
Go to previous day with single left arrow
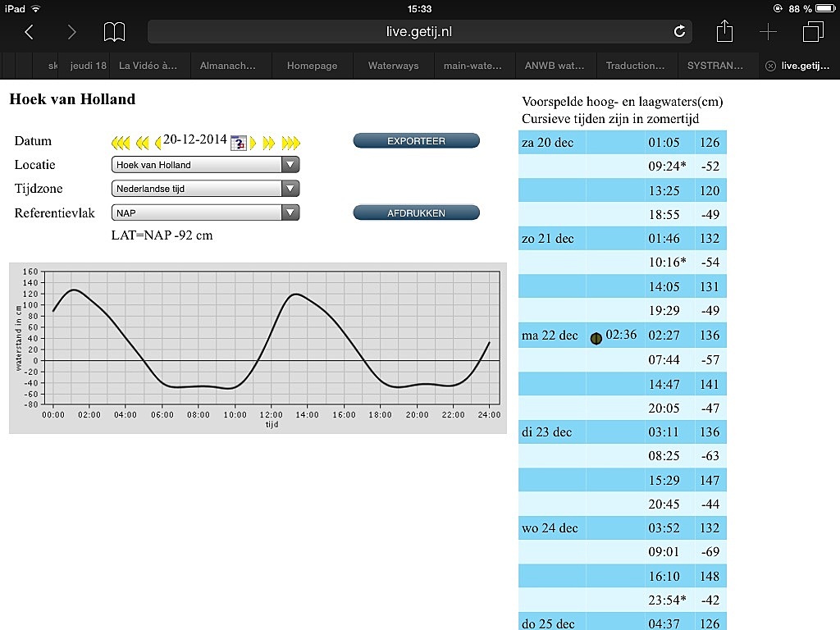158,143
